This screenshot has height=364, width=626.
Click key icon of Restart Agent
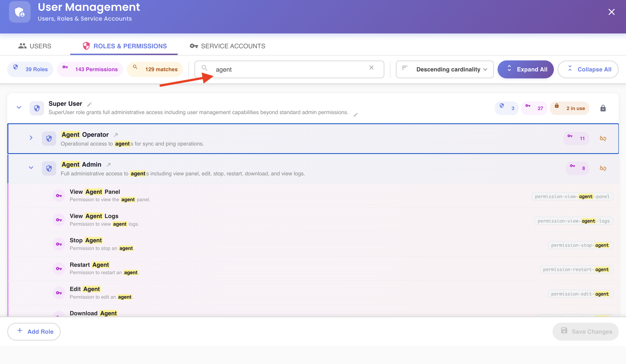pyautogui.click(x=59, y=269)
